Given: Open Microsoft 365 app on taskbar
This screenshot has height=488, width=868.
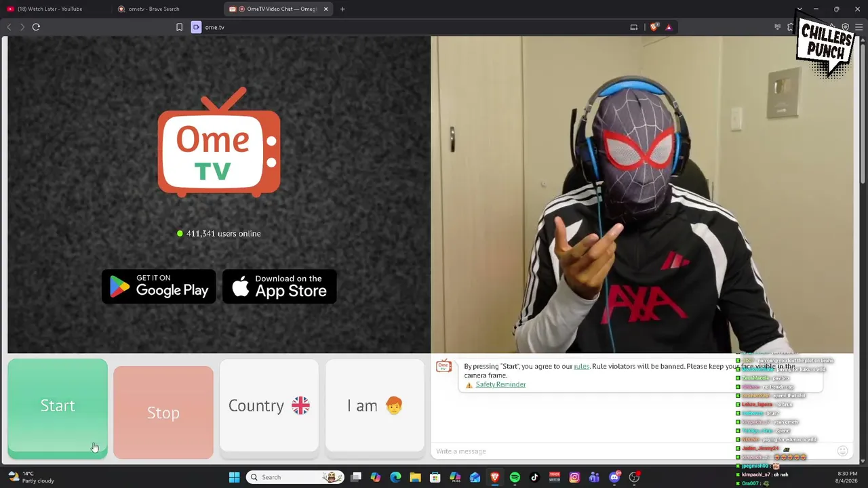Looking at the screenshot, I should (455, 477).
